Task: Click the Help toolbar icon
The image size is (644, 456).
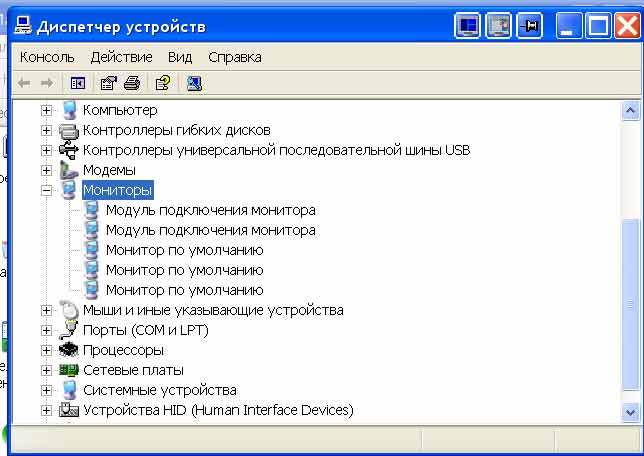Action: (x=161, y=83)
